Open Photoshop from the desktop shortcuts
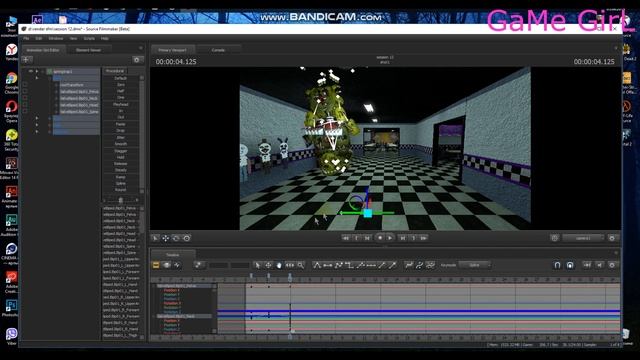The width and height of the screenshot is (640, 360). click(11, 308)
